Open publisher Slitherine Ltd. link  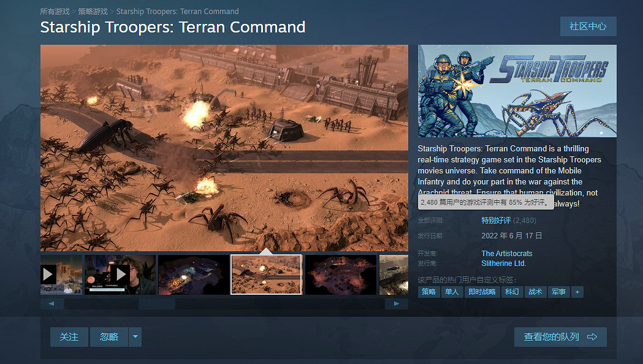(x=504, y=263)
